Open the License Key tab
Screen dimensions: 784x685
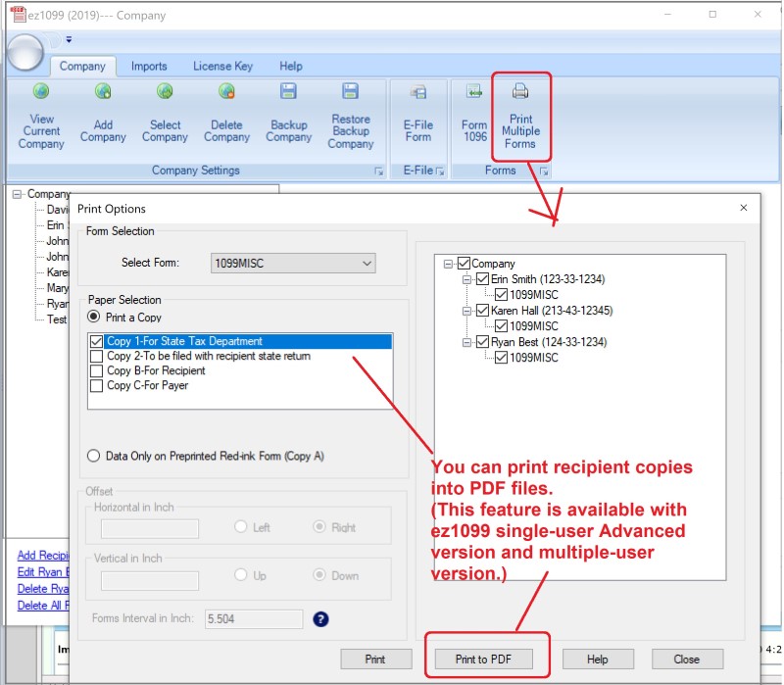pyautogui.click(x=222, y=67)
